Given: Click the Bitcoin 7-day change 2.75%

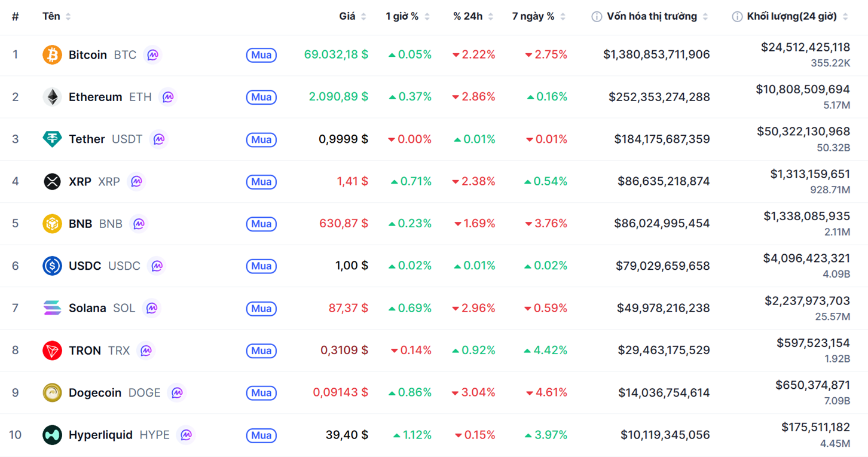Looking at the screenshot, I should tap(546, 54).
